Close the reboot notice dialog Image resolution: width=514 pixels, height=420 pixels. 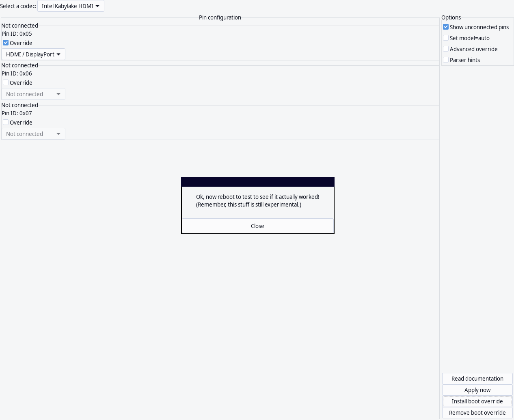point(257,226)
